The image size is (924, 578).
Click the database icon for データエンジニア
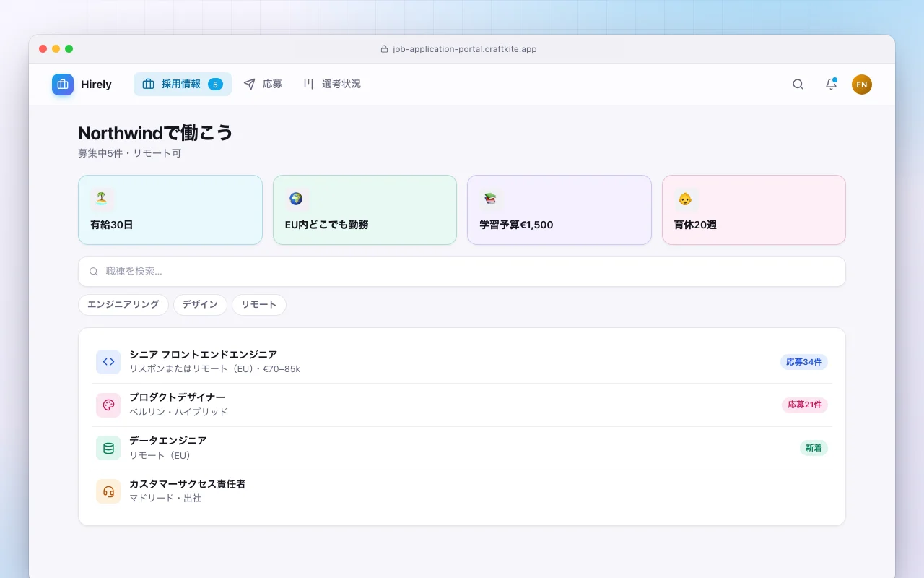108,448
